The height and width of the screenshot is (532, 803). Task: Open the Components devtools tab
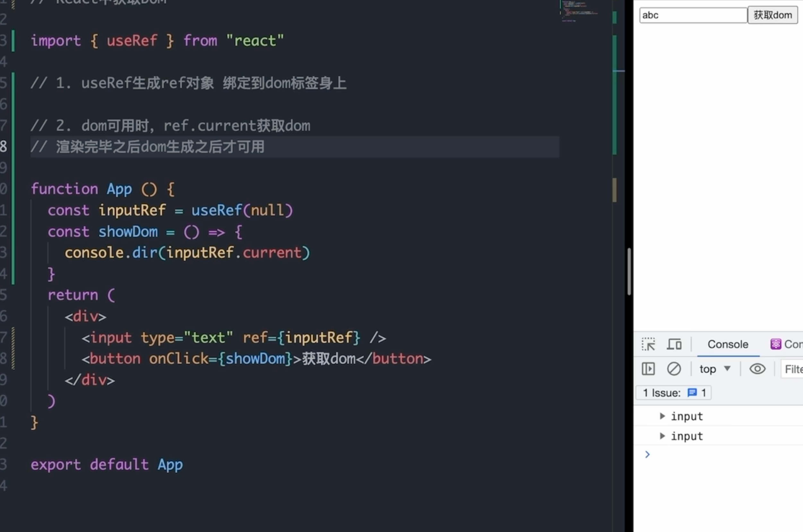point(793,344)
